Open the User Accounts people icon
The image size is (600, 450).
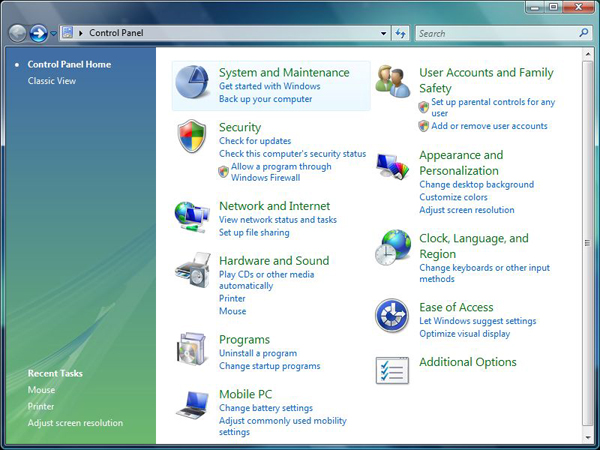coord(392,80)
